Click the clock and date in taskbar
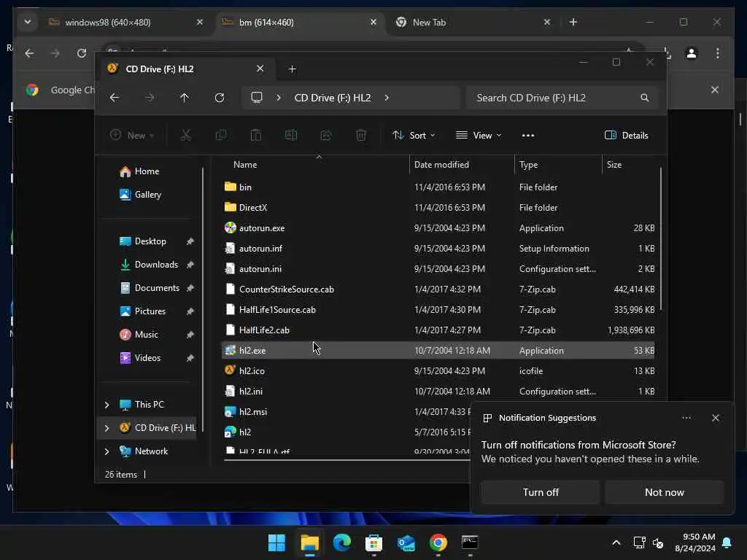The width and height of the screenshot is (747, 560). [x=695, y=542]
